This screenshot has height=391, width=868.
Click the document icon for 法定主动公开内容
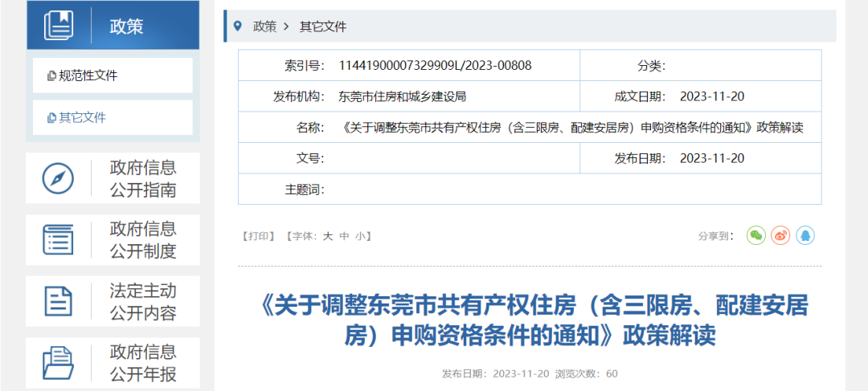[58, 302]
